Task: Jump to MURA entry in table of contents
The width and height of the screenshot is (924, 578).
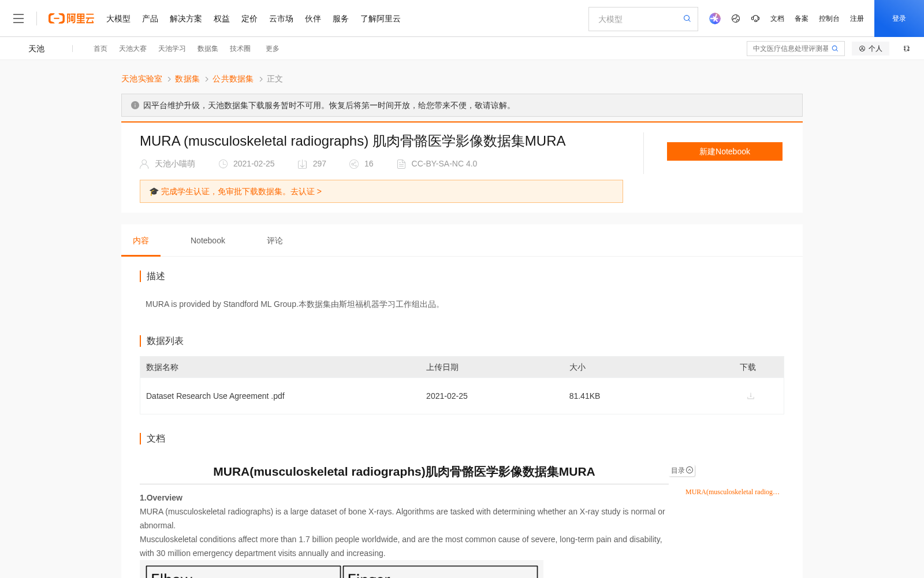Action: pos(732,492)
